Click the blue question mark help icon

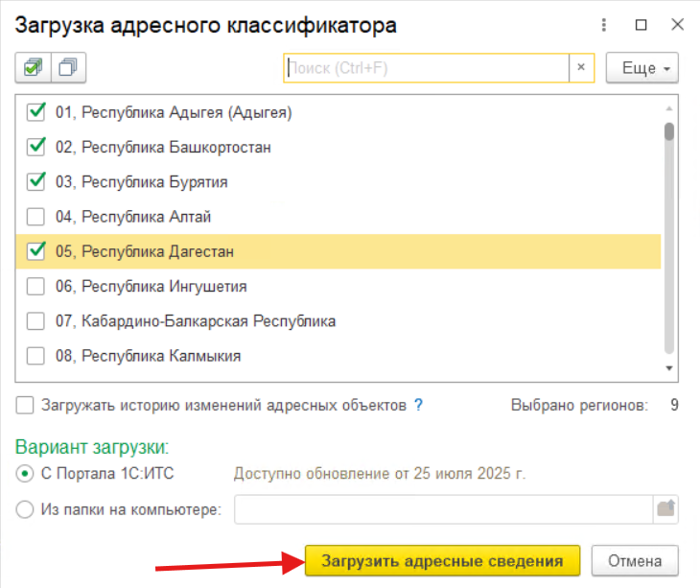click(418, 405)
